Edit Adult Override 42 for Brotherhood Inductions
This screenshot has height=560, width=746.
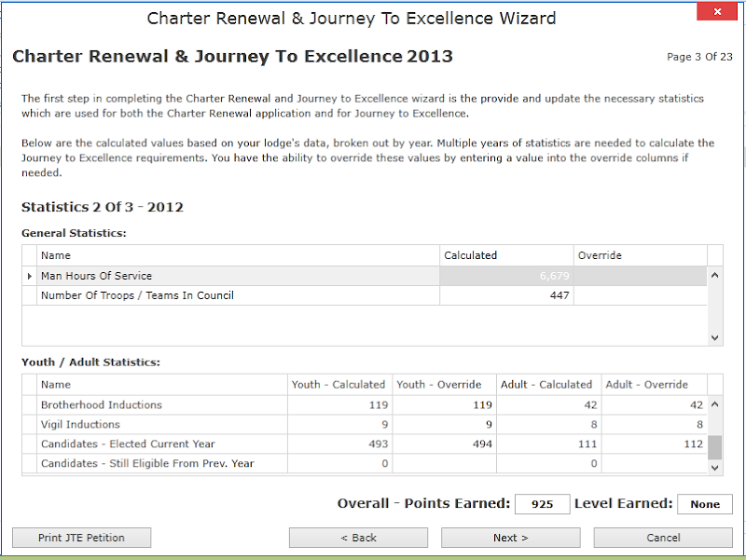[x=655, y=405]
